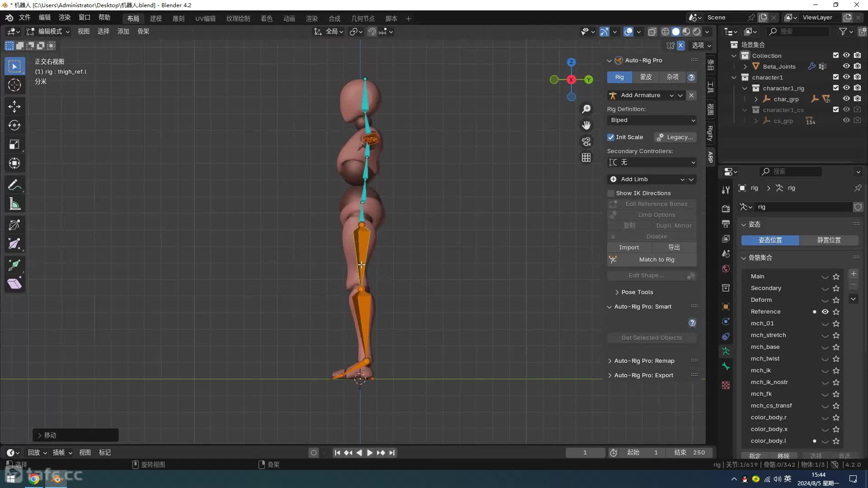Click the 姿态位置 pose position button

(x=770, y=240)
